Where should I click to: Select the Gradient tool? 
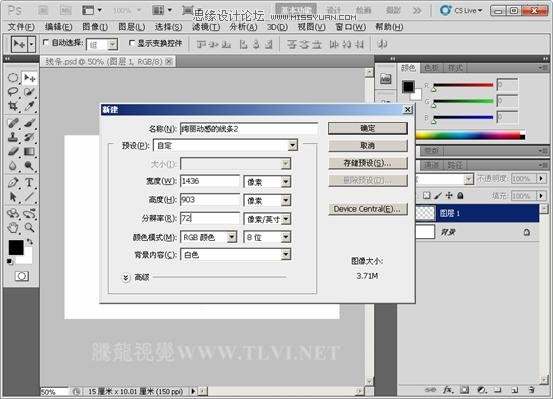[x=29, y=151]
